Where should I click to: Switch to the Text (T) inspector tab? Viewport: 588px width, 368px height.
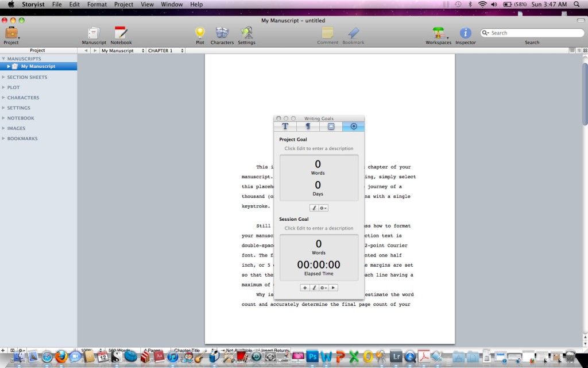[285, 126]
